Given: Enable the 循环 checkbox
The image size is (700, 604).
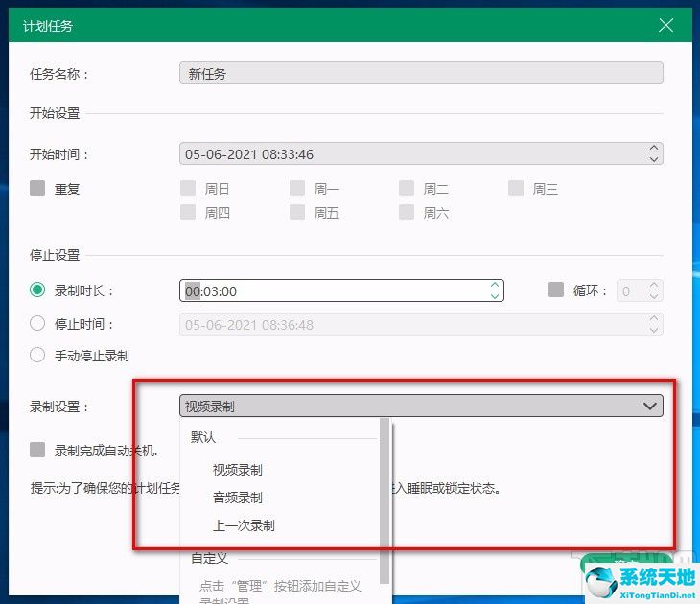Looking at the screenshot, I should pos(556,290).
